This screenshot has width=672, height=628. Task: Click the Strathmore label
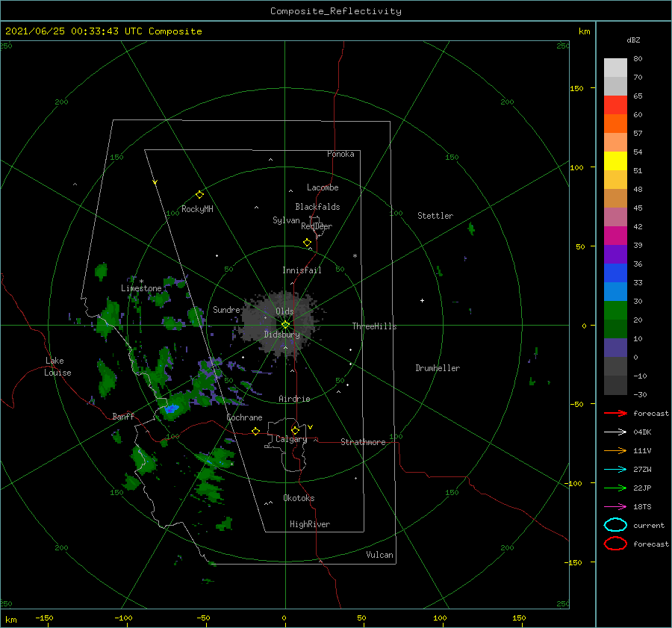(363, 442)
